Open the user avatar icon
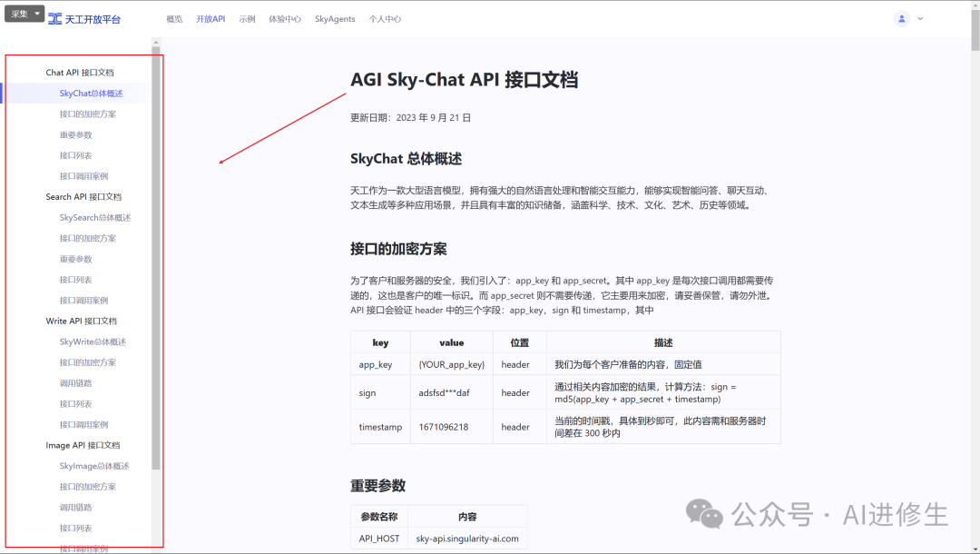980x554 pixels. pyautogui.click(x=901, y=19)
